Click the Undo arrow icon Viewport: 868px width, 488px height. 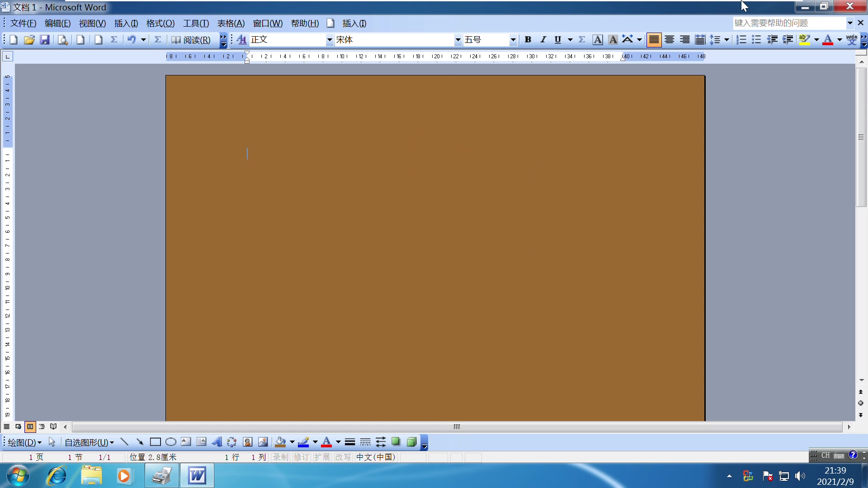pos(131,40)
